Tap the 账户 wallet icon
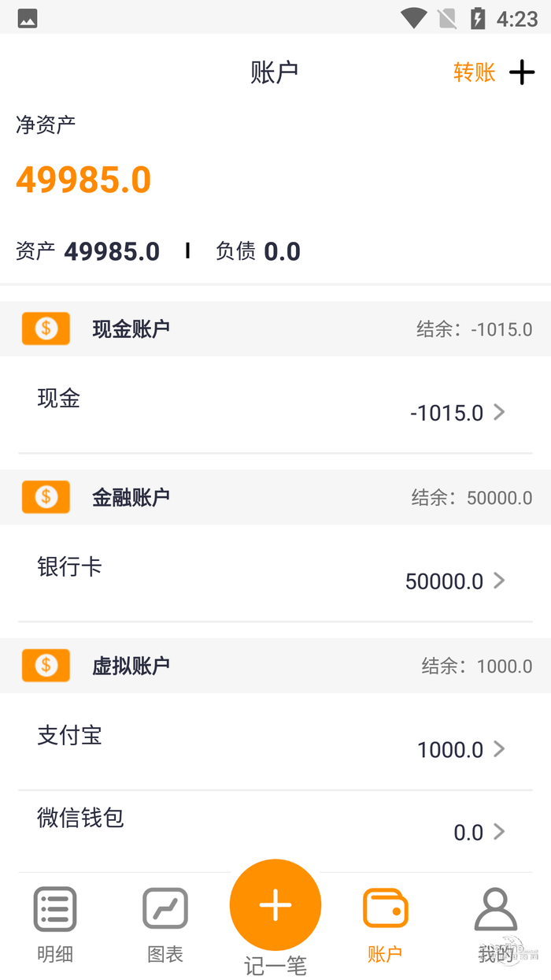 386,909
